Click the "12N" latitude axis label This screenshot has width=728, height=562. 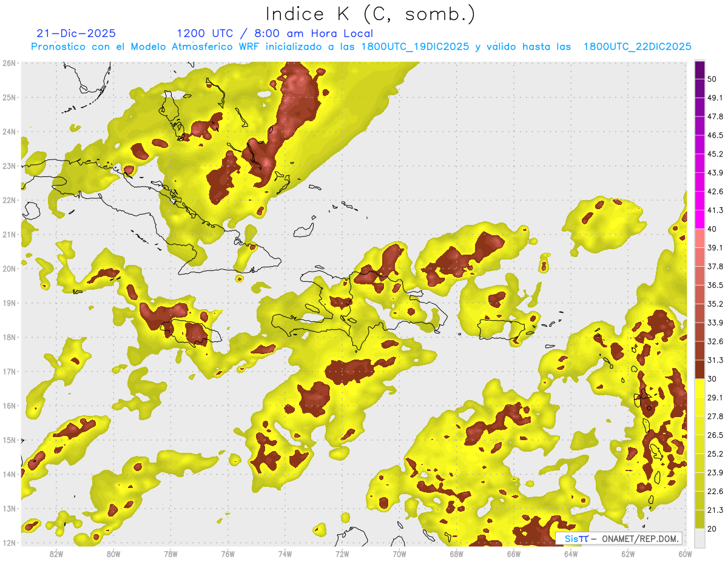click(x=9, y=543)
